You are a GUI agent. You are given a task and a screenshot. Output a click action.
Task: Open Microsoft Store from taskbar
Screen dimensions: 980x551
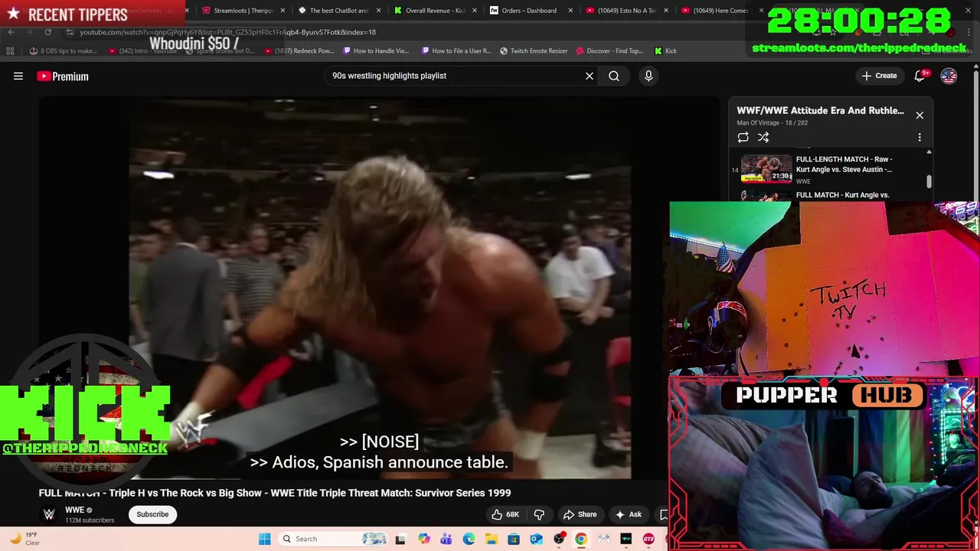click(514, 539)
